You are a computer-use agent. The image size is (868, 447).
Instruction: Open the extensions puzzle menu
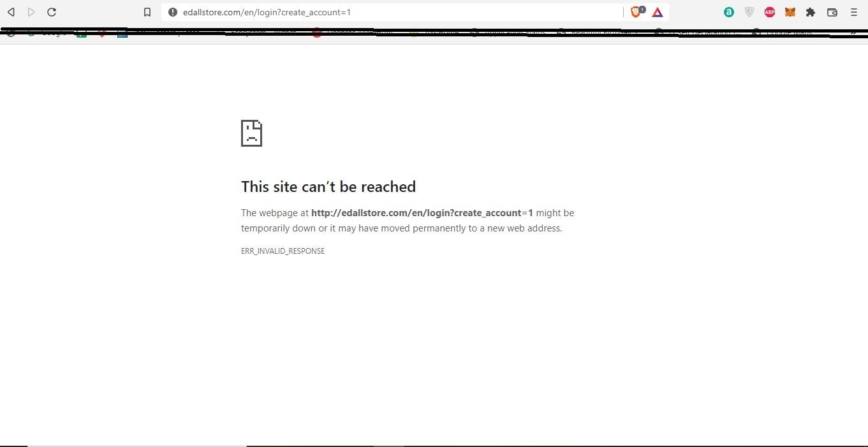click(x=811, y=12)
